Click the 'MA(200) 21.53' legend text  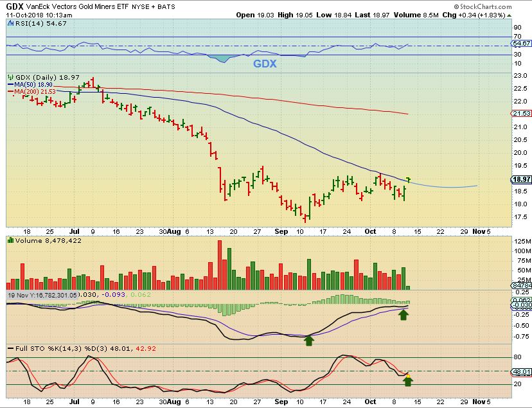point(35,92)
